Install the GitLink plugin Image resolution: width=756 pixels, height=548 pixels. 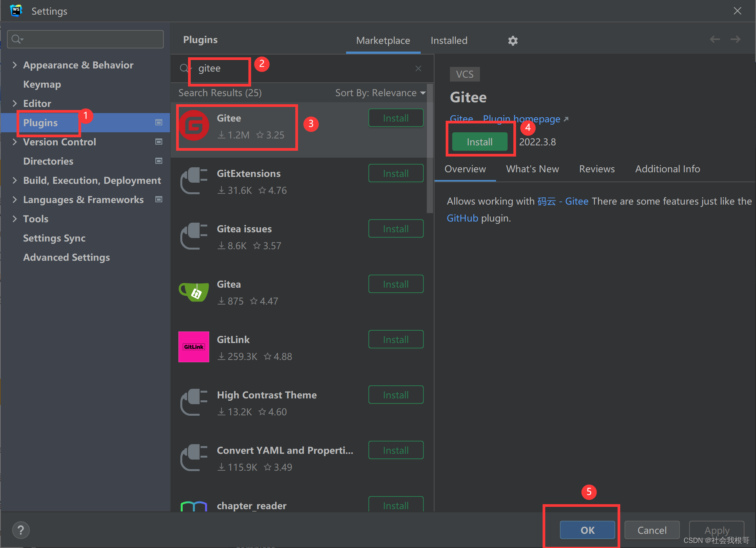tap(396, 340)
